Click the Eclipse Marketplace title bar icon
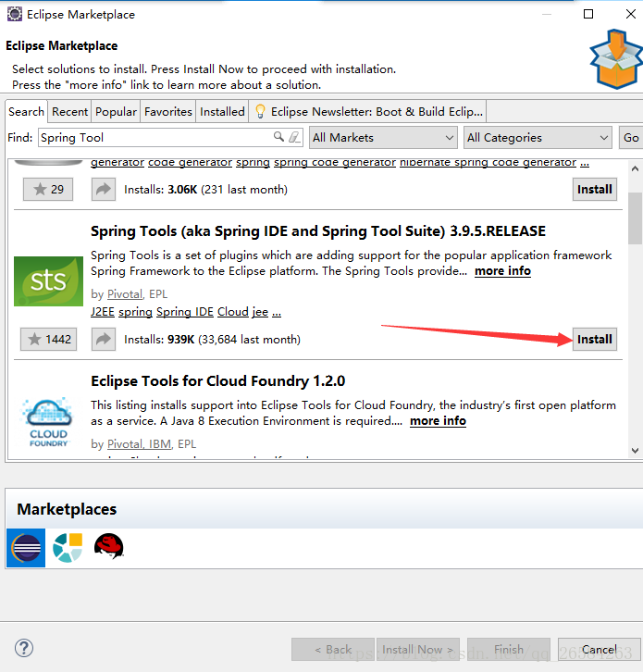Viewport: 643px width, 672px height. coord(15,14)
